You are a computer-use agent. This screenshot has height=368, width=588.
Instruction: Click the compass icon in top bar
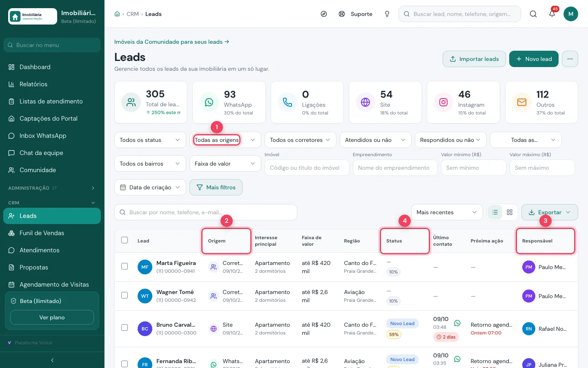pos(324,14)
